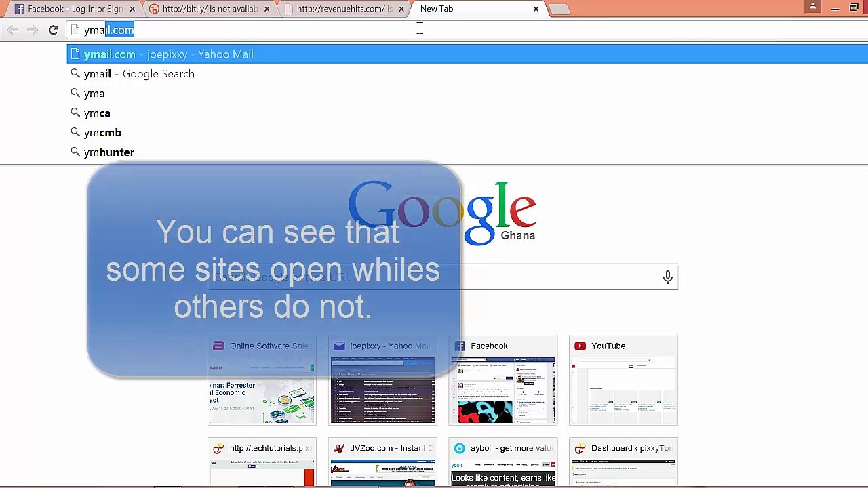Click the JVZoo icon on its tile

pyautogui.click(x=339, y=448)
